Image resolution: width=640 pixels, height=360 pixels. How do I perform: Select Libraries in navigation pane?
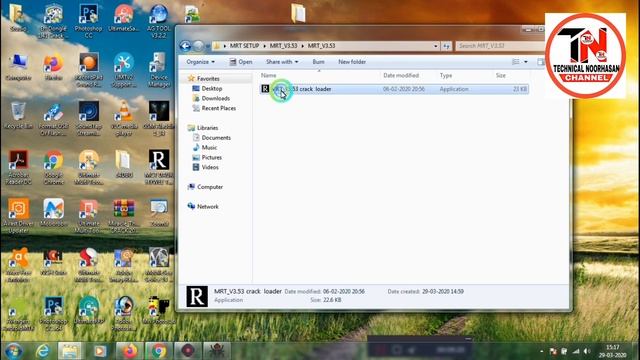pos(207,128)
